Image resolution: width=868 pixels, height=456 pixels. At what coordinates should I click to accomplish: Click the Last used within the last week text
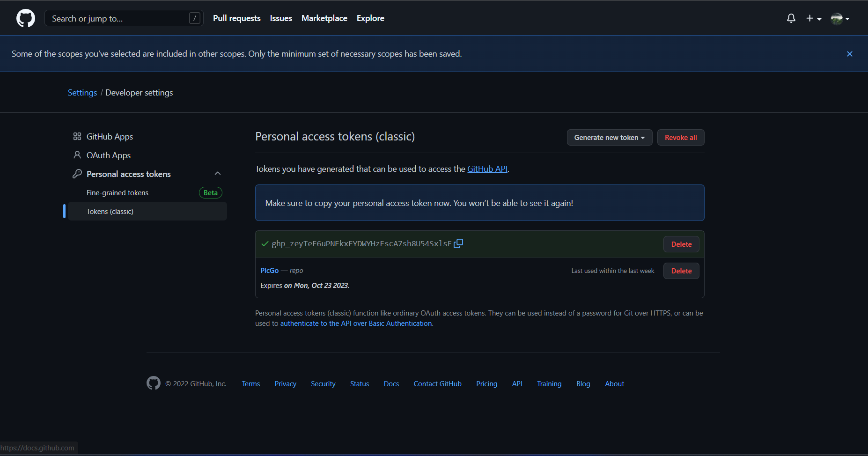click(x=613, y=271)
